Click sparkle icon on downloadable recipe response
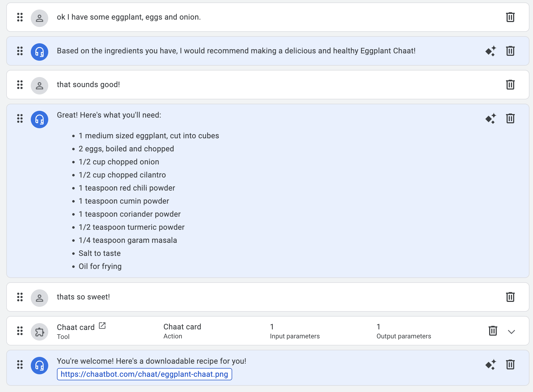 coord(490,365)
